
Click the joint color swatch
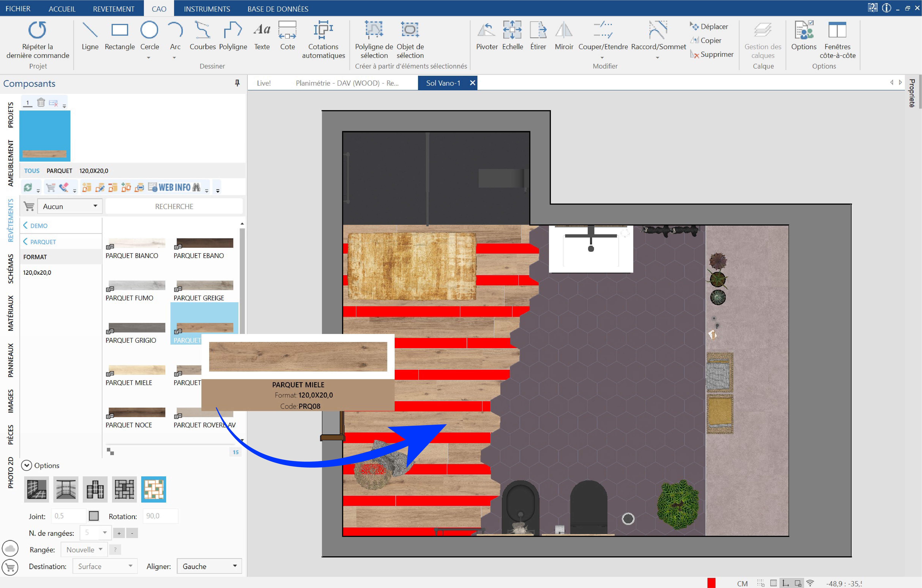[x=94, y=516]
